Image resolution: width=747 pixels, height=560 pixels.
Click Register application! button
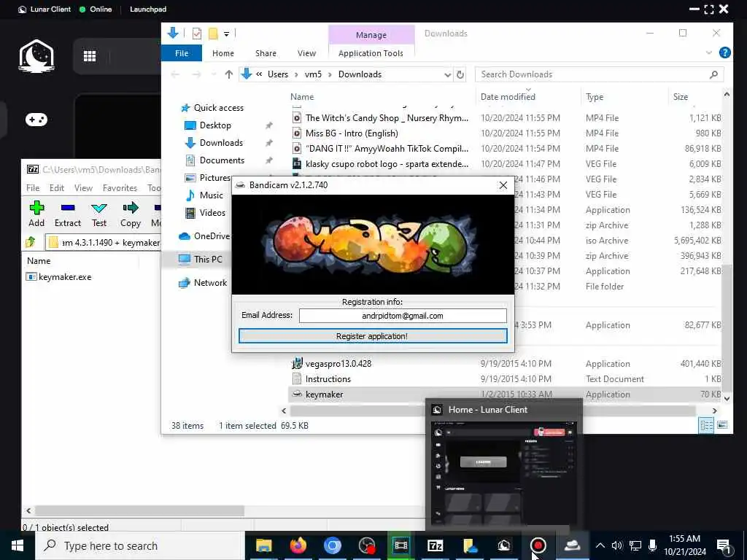(373, 336)
